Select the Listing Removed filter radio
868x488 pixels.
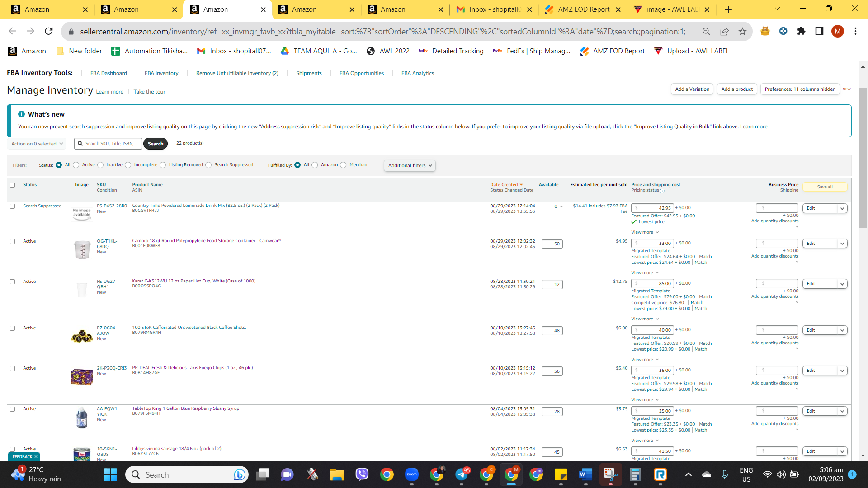click(x=163, y=165)
